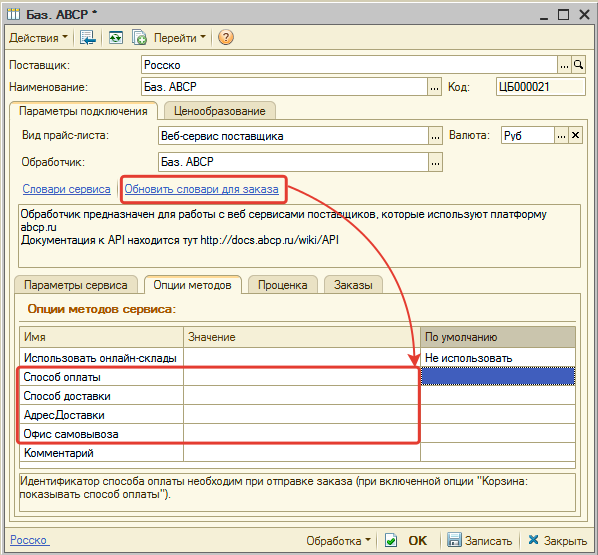The height and width of the screenshot is (555, 598).
Task: Click the OK checkmark icon
Action: tap(391, 540)
